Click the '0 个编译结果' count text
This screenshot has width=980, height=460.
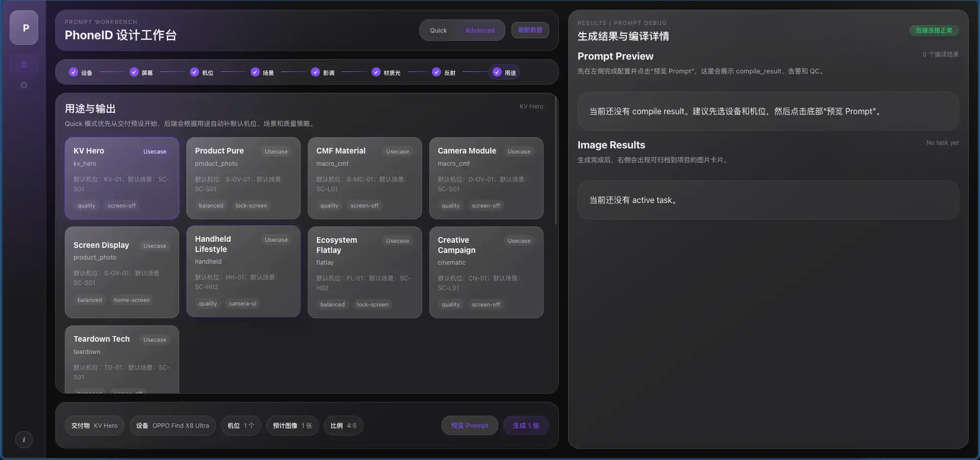tap(940, 54)
